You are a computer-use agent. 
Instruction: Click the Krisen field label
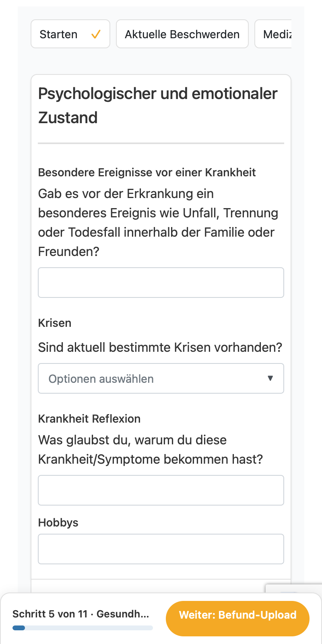(55, 323)
